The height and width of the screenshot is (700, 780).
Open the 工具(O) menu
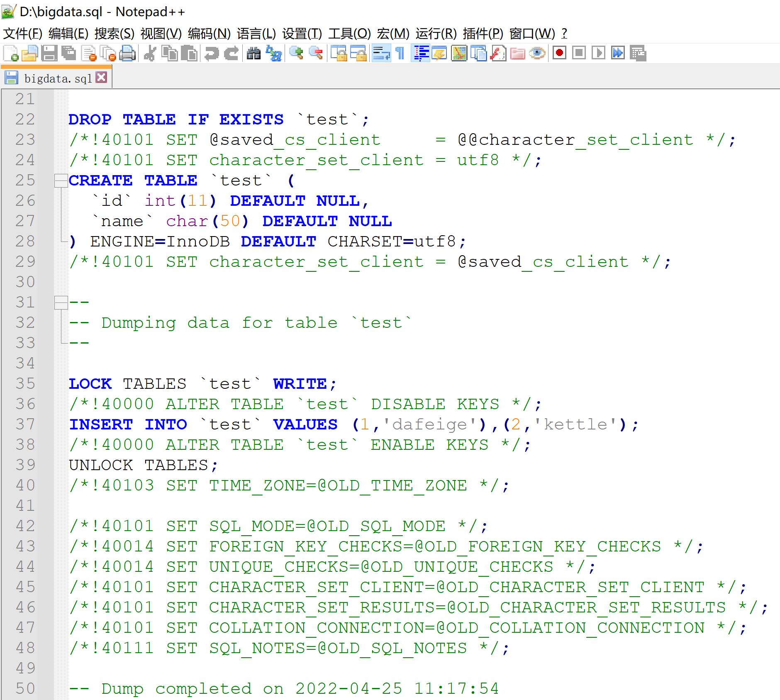coord(350,34)
